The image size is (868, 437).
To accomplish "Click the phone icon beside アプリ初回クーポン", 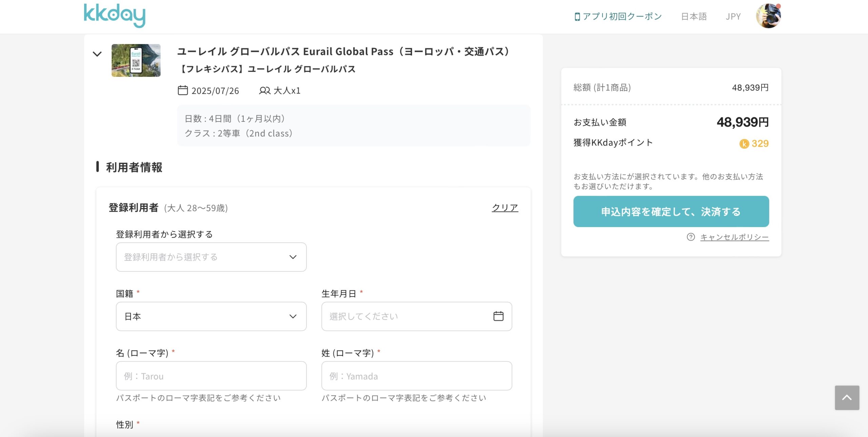I will pos(577,17).
